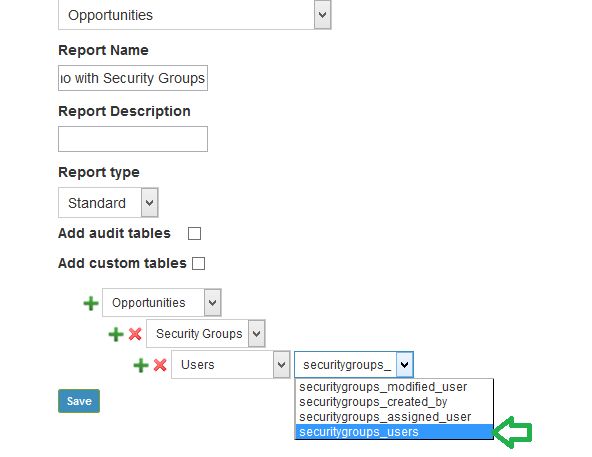The width and height of the screenshot is (592, 457).
Task: Focus the empty Report Description field
Action: (x=133, y=139)
